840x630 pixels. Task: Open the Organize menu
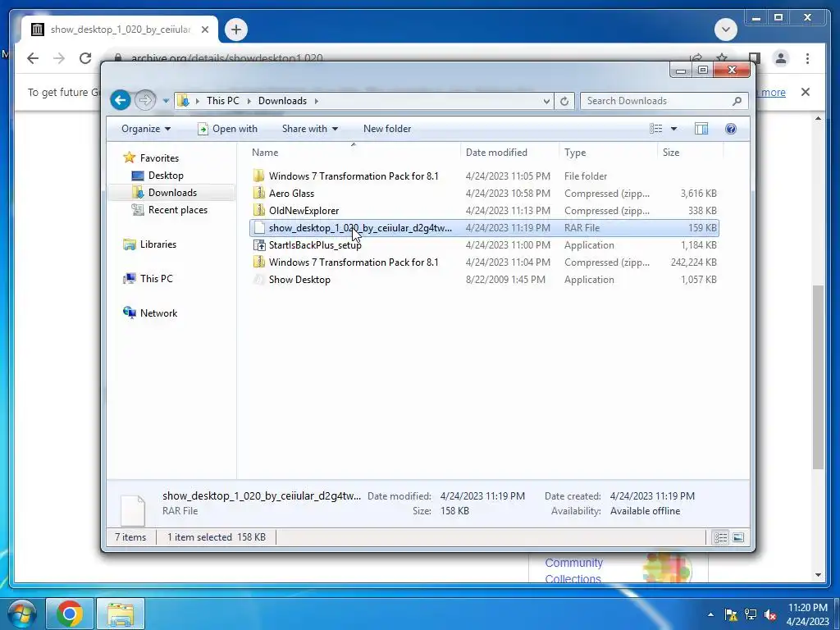146,129
